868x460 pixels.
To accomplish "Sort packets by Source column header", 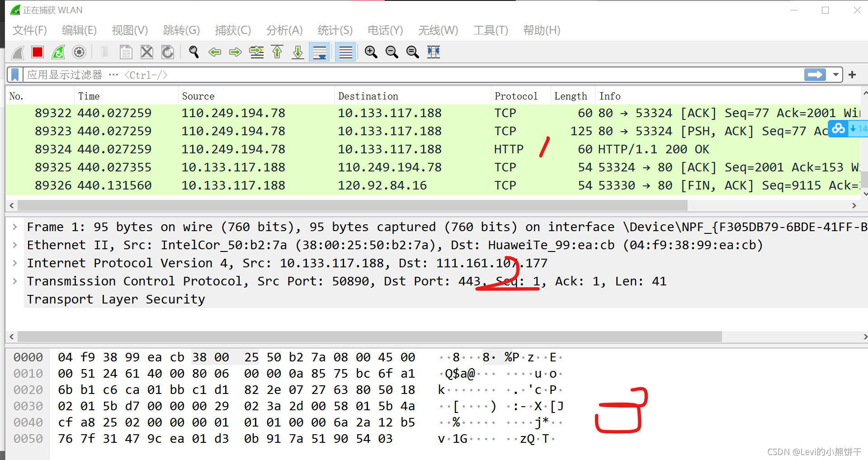I will click(256, 96).
